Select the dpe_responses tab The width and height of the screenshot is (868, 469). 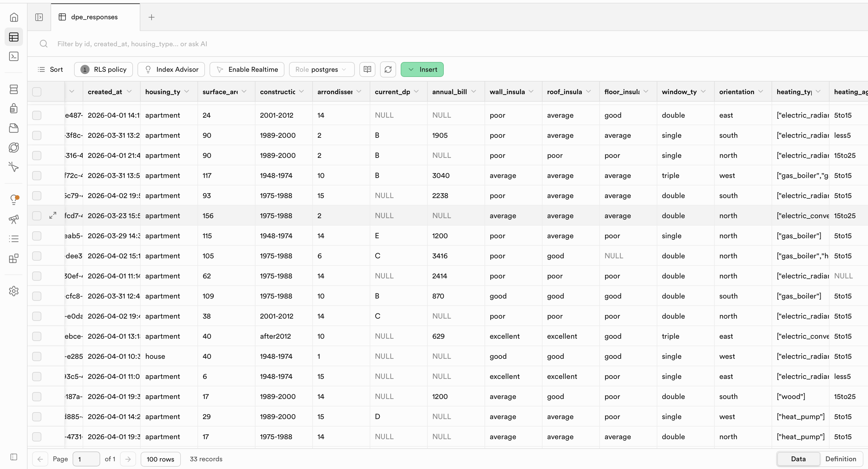tap(94, 17)
